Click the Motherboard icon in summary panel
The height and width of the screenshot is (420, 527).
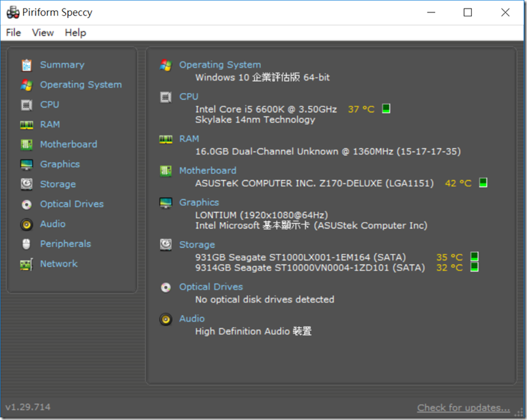[x=166, y=171]
